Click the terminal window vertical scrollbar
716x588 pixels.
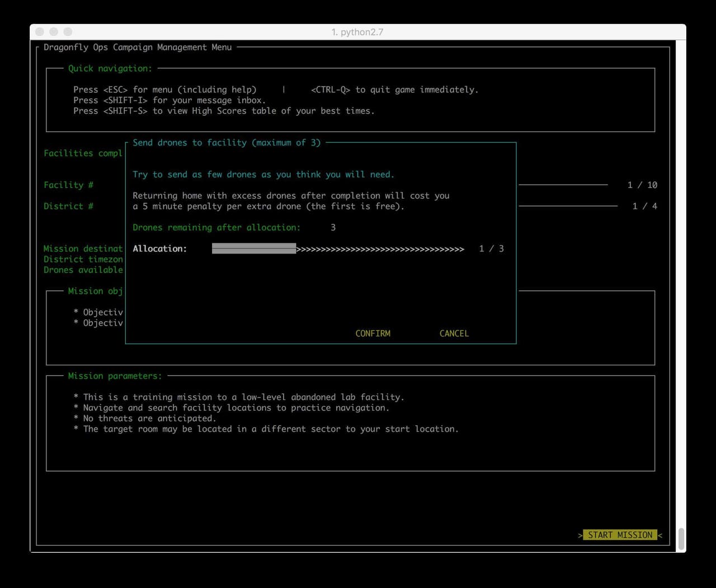coord(681,539)
